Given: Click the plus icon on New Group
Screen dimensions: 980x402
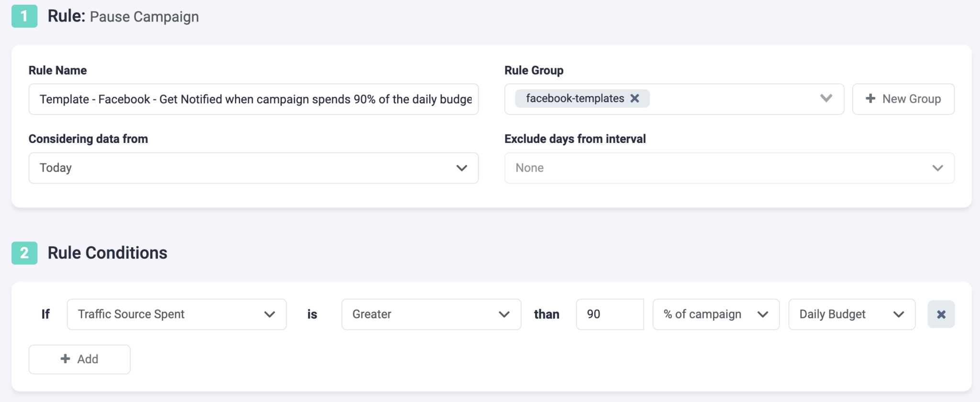Looking at the screenshot, I should pos(869,98).
